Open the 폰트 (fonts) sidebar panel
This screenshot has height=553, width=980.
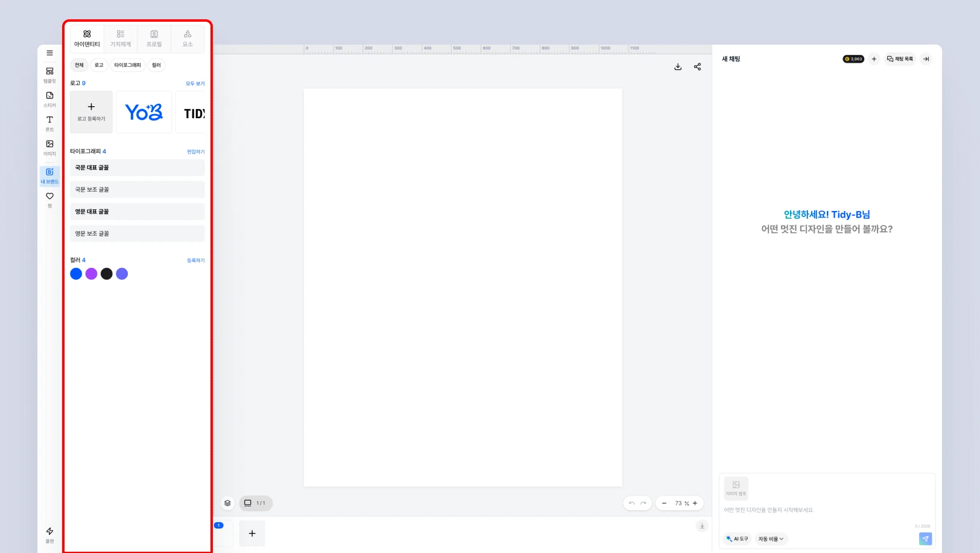pos(49,123)
